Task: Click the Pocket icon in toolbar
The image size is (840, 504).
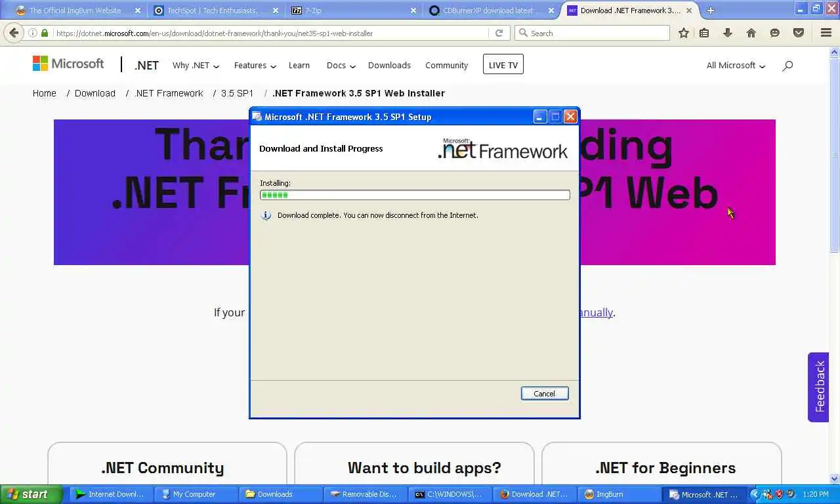Action: (x=799, y=33)
